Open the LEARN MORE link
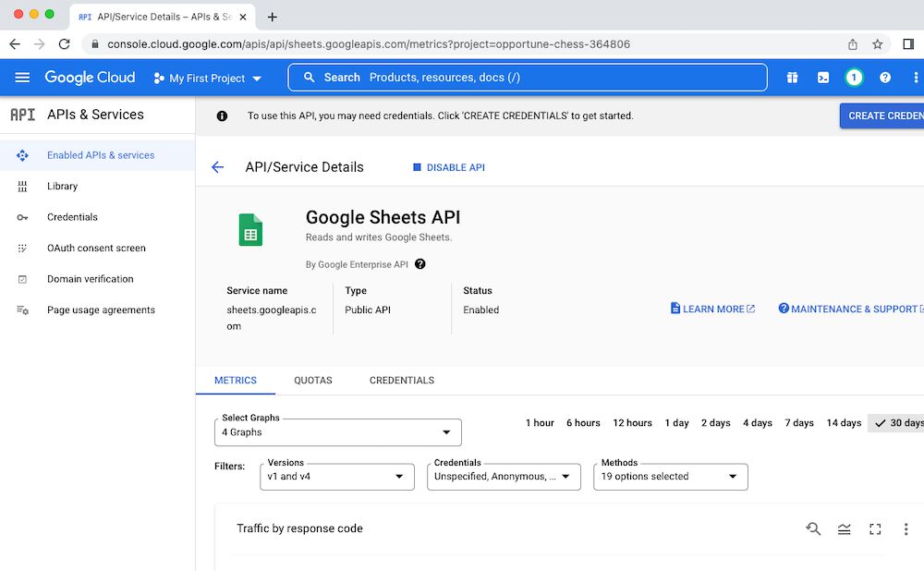This screenshot has height=571, width=924. click(711, 308)
